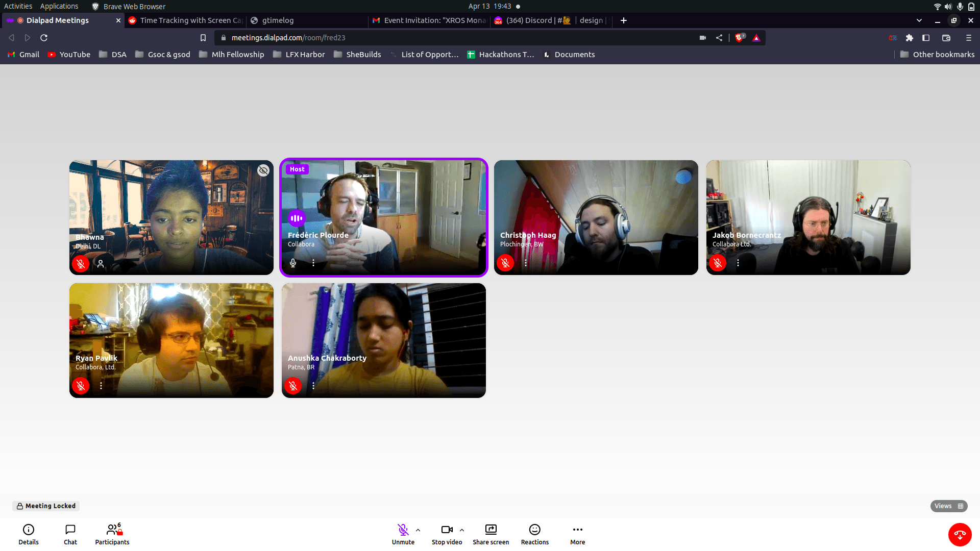Open the Brave hamburger menu

[969, 38]
